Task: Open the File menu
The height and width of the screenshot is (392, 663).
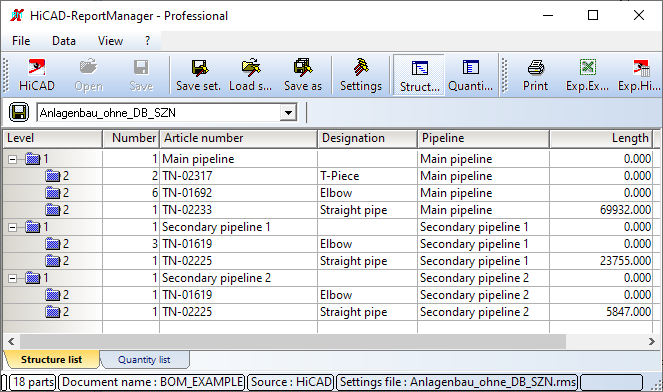Action: point(21,41)
